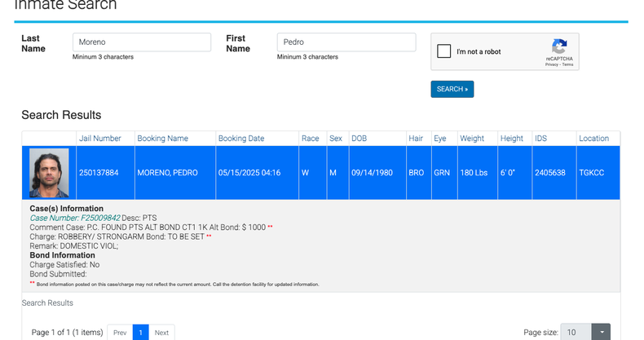Go to the Next results page
The width and height of the screenshot is (644, 340).
click(x=161, y=333)
